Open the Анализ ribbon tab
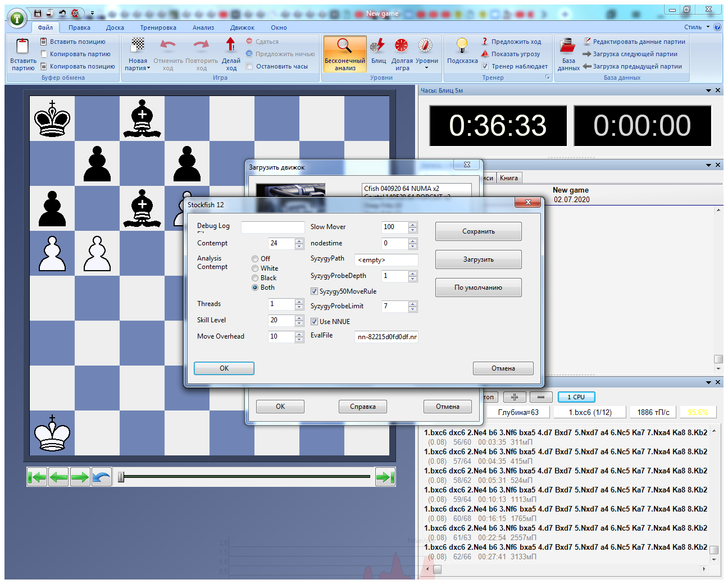This screenshot has height=584, width=728. pyautogui.click(x=203, y=28)
